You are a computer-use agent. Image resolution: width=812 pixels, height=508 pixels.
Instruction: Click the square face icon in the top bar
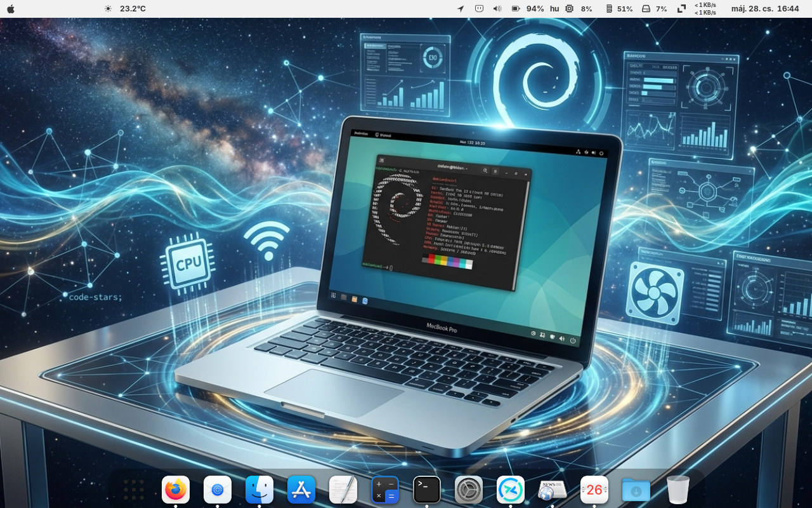[x=479, y=9]
